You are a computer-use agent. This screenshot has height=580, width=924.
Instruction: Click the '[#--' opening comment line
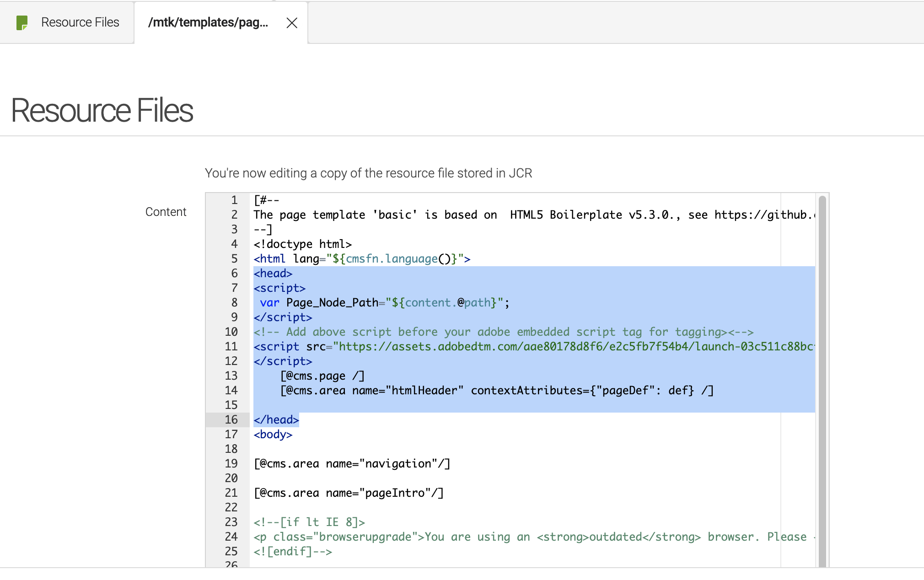coord(267,200)
